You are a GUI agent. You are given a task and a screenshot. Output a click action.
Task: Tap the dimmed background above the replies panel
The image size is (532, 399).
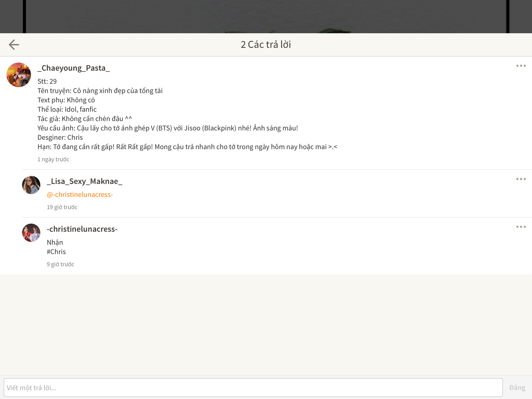266,16
